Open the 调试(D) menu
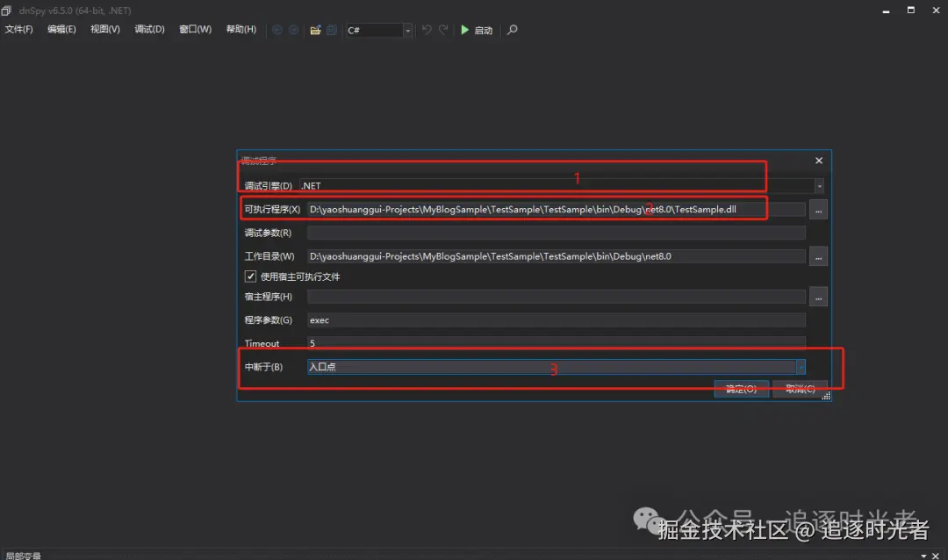Screen dimensions: 948x560 click(149, 29)
